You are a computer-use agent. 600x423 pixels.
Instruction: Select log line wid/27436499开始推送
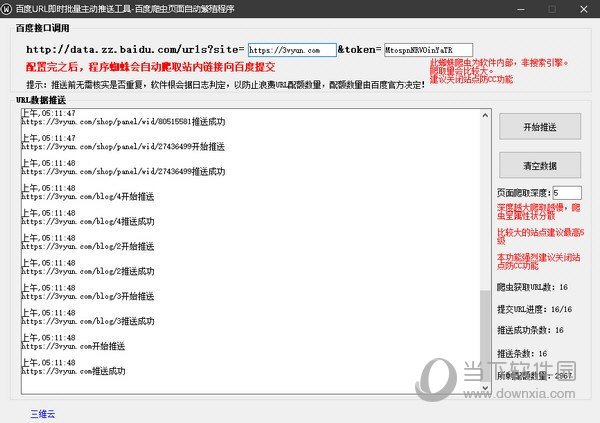tap(123, 147)
